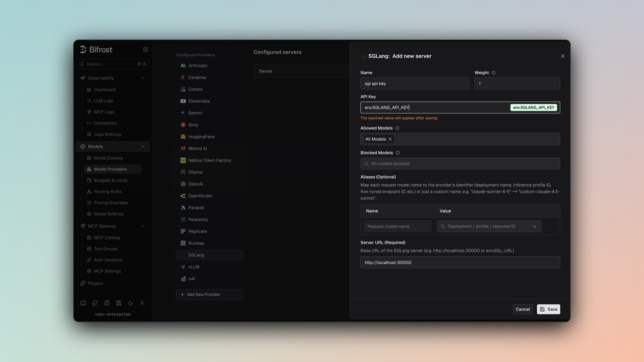Close the Add new server panel
The height and width of the screenshot is (362, 644).
tap(563, 56)
